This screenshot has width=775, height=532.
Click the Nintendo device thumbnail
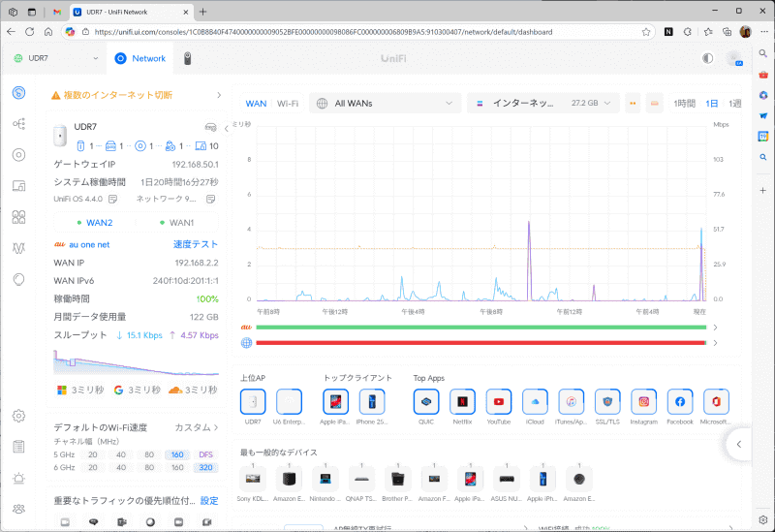coord(325,479)
